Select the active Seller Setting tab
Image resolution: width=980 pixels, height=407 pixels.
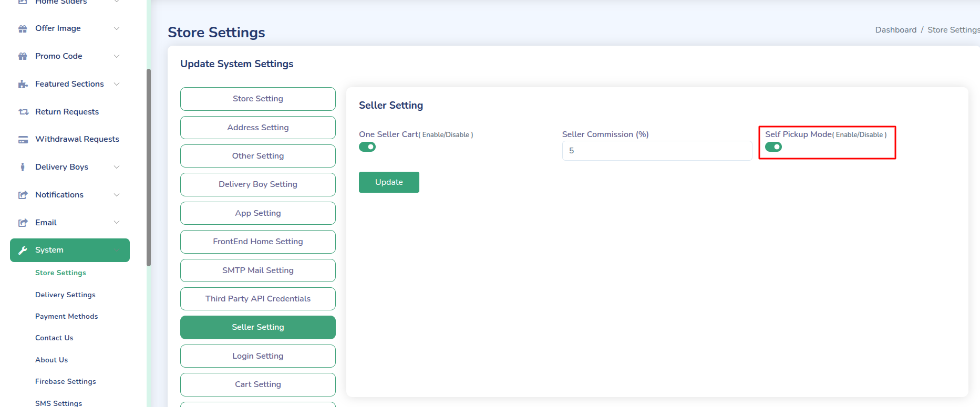coord(258,327)
